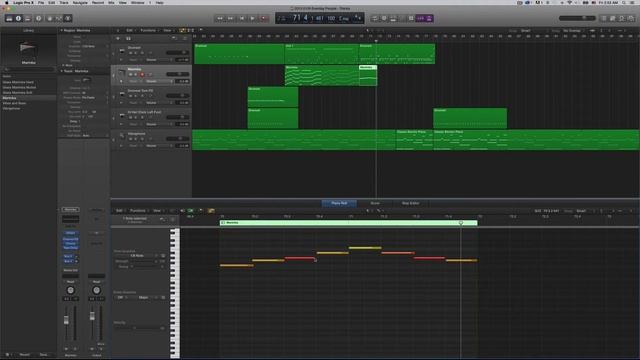The width and height of the screenshot is (640, 360).
Task: Click the Fast Forward transport button
Action: [x=231, y=18]
